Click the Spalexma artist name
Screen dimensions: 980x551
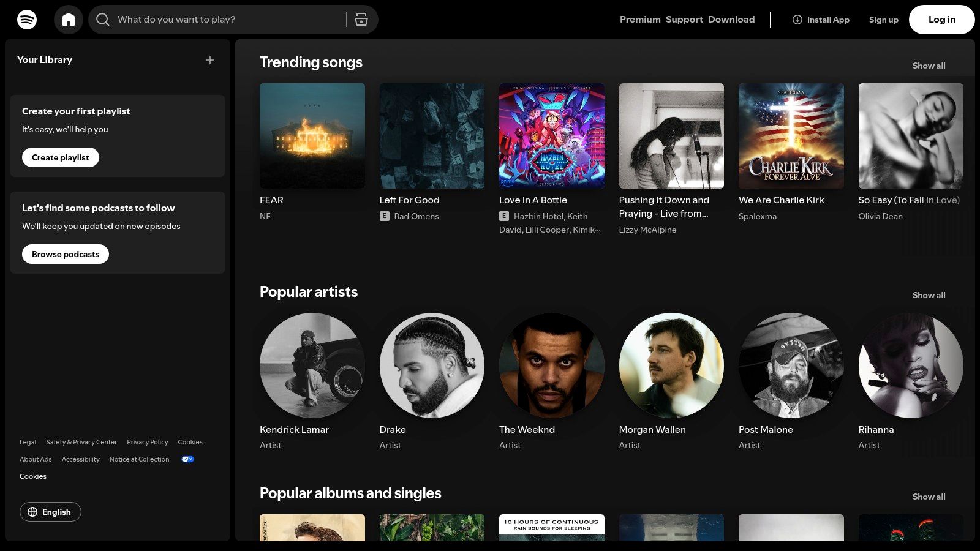point(758,216)
